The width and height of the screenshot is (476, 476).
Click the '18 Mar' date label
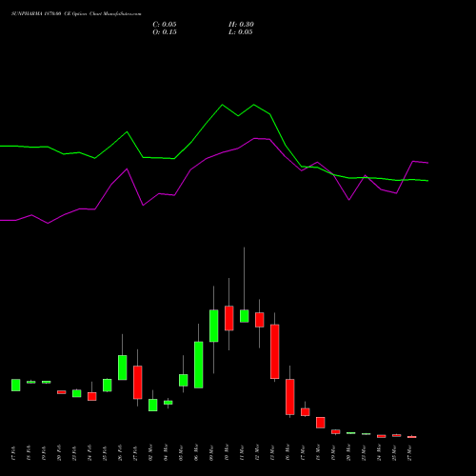point(318,453)
